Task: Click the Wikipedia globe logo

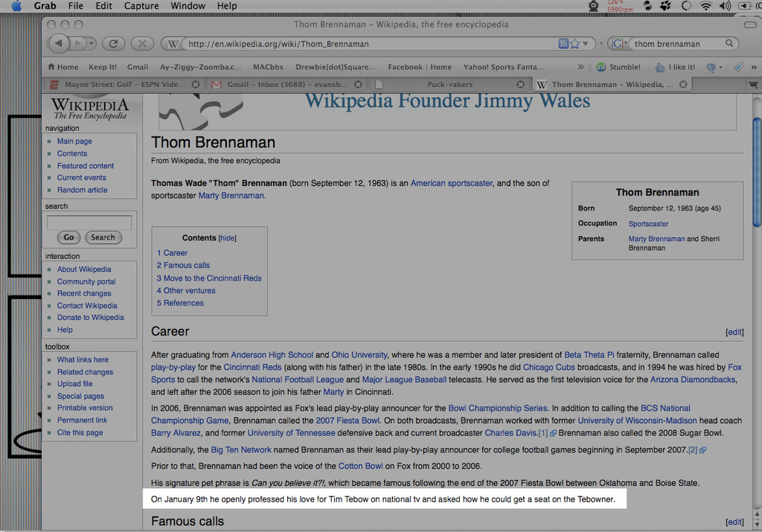Action: 90,109
